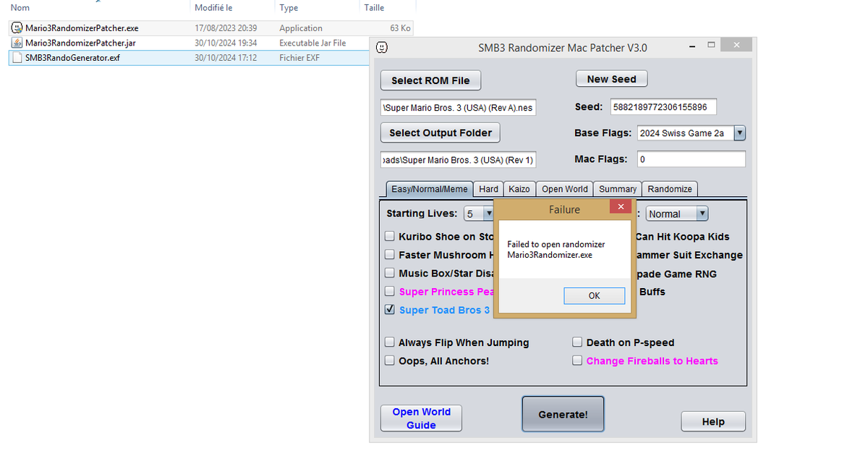Sort files by the Taille column header
Image resolution: width=868 pixels, height=464 pixels.
374,7
